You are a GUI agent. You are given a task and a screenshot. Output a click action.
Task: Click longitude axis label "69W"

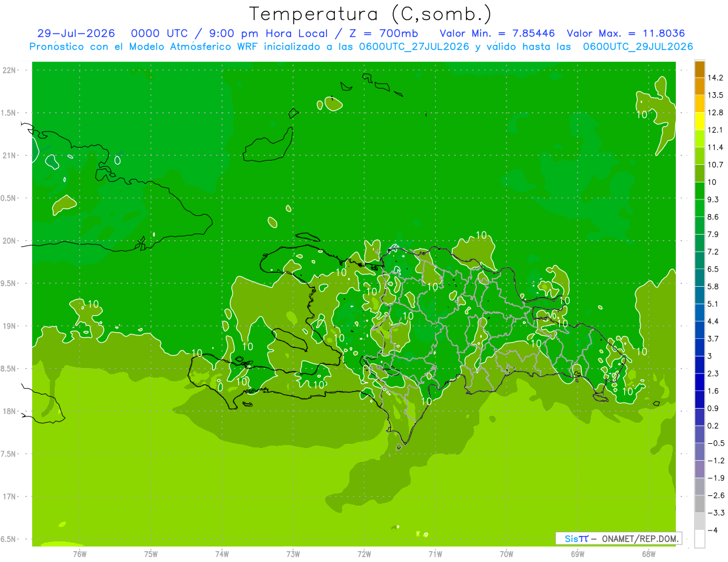(x=578, y=554)
